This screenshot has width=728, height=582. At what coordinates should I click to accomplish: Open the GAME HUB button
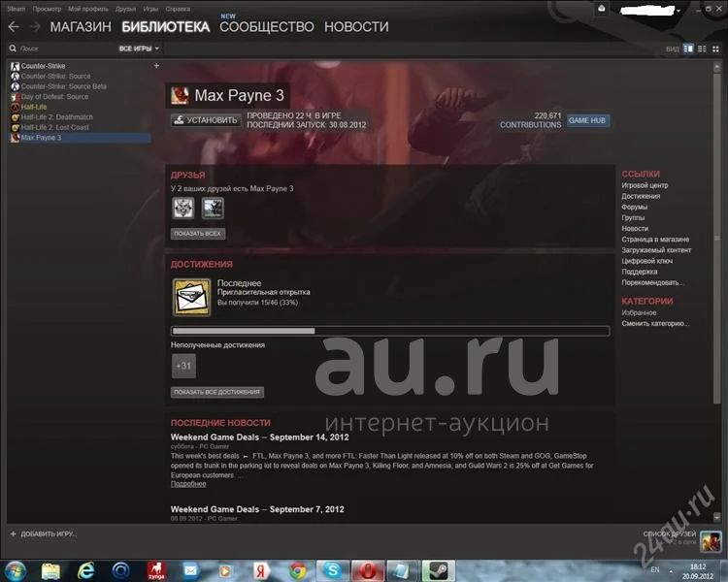(x=587, y=120)
